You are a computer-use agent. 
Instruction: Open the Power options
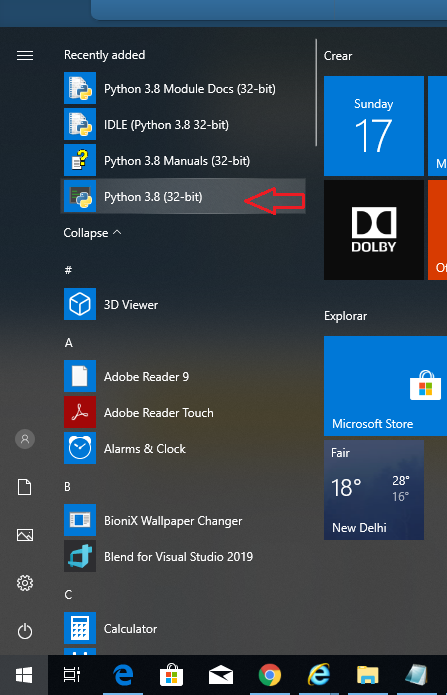tap(25, 631)
